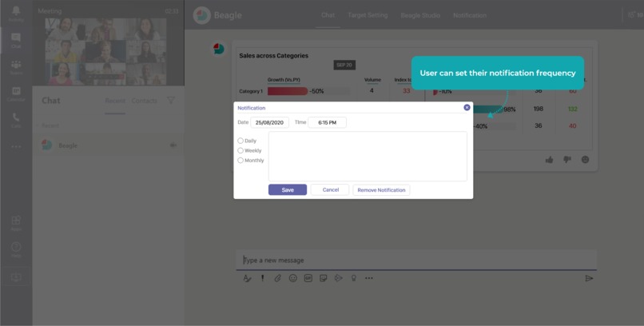This screenshot has width=644, height=326.
Task: Open the emoji picker in compose toolbar
Action: click(293, 278)
